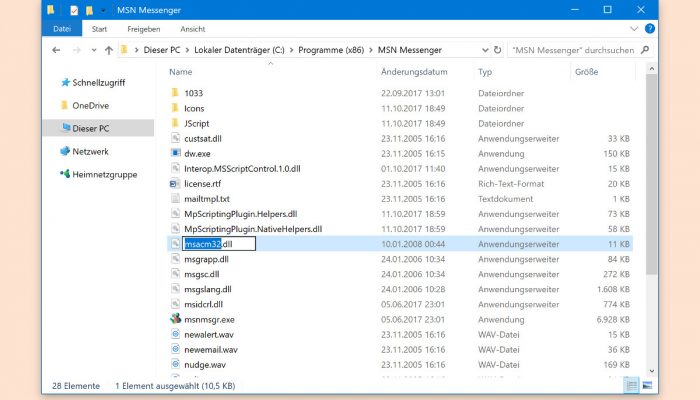The width and height of the screenshot is (700, 400).
Task: Open the quick access toolbar customize dropdown
Action: coord(103,10)
